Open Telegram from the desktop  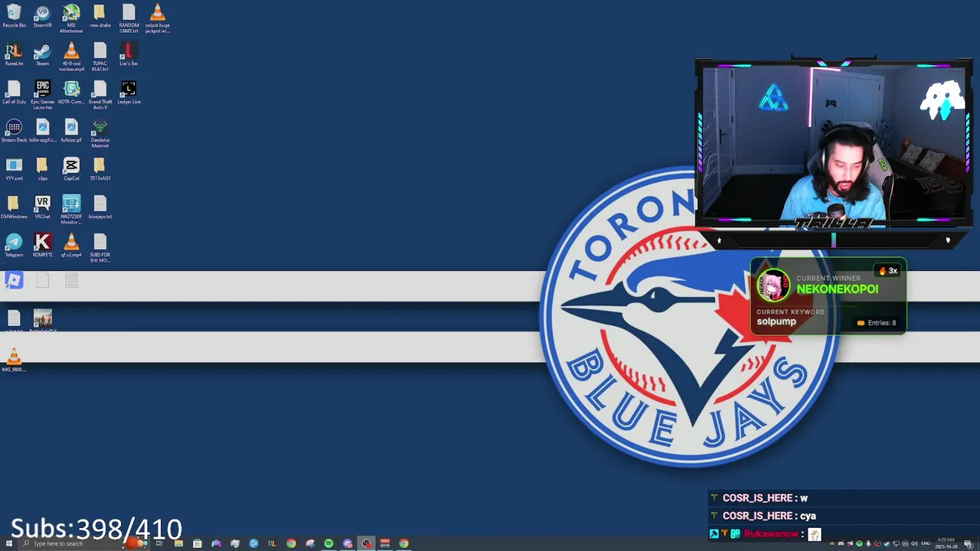[x=14, y=246]
